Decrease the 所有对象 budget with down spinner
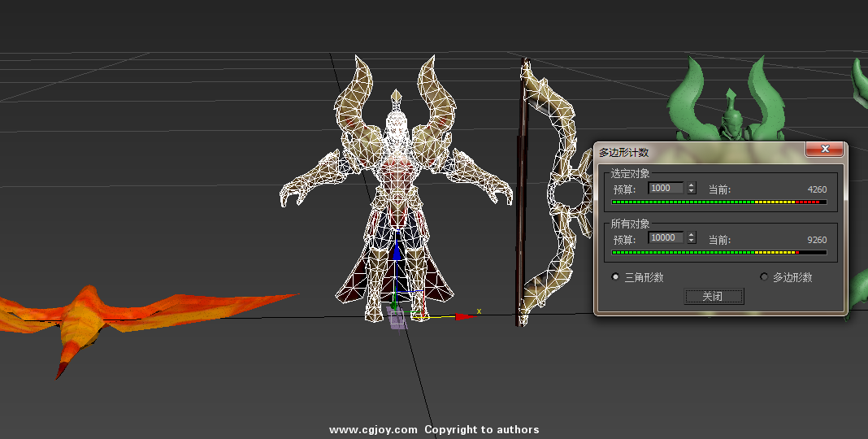868x439 pixels. [692, 241]
